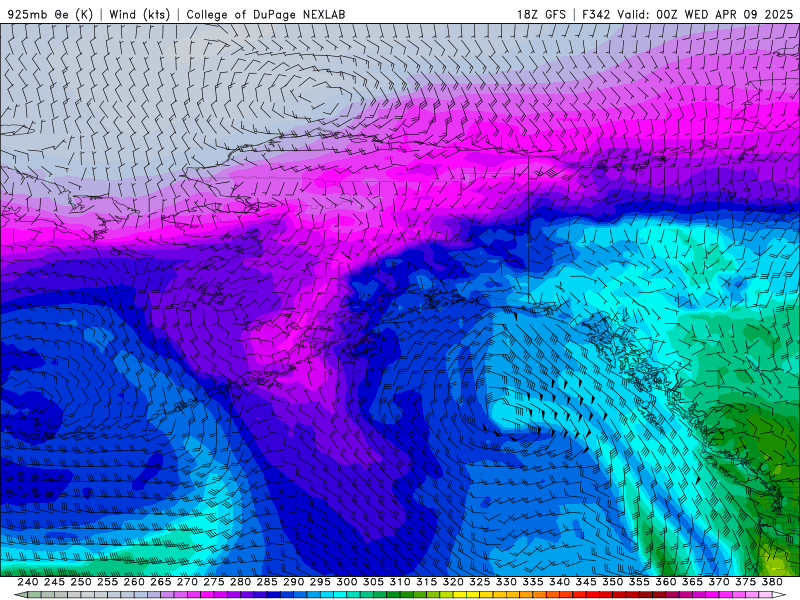Viewport: 800px width, 600px height.
Task: Click the 280 value on the color scale
Action: click(240, 582)
